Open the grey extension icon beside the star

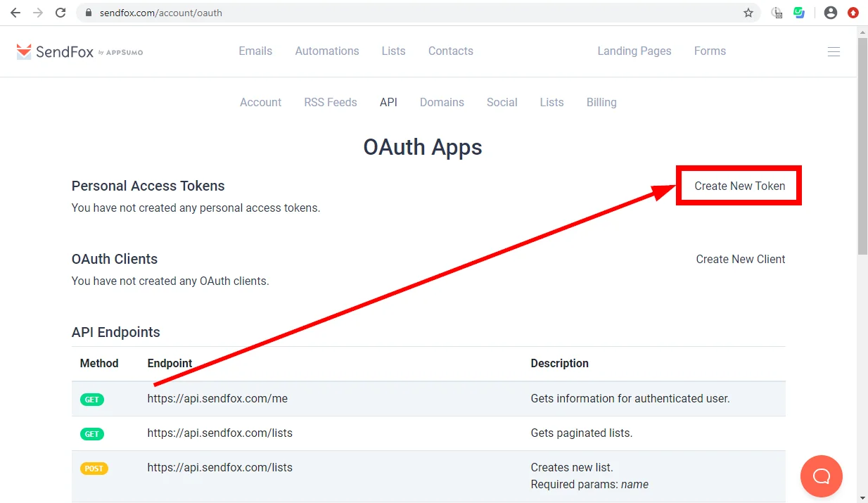pos(777,13)
